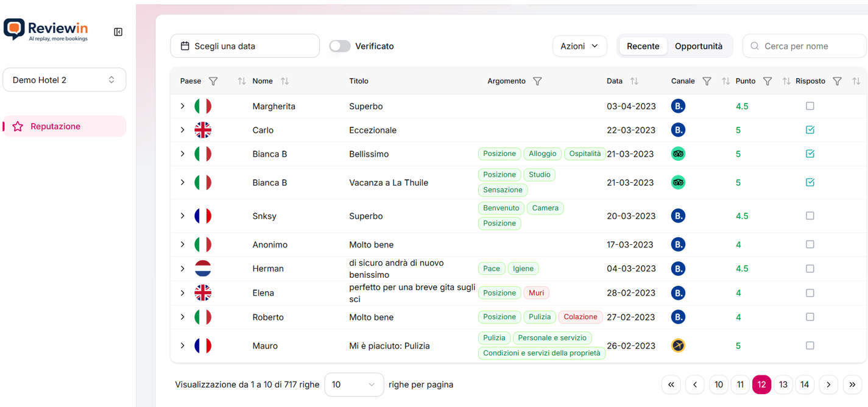Open the Paese column filter icon

pos(213,81)
